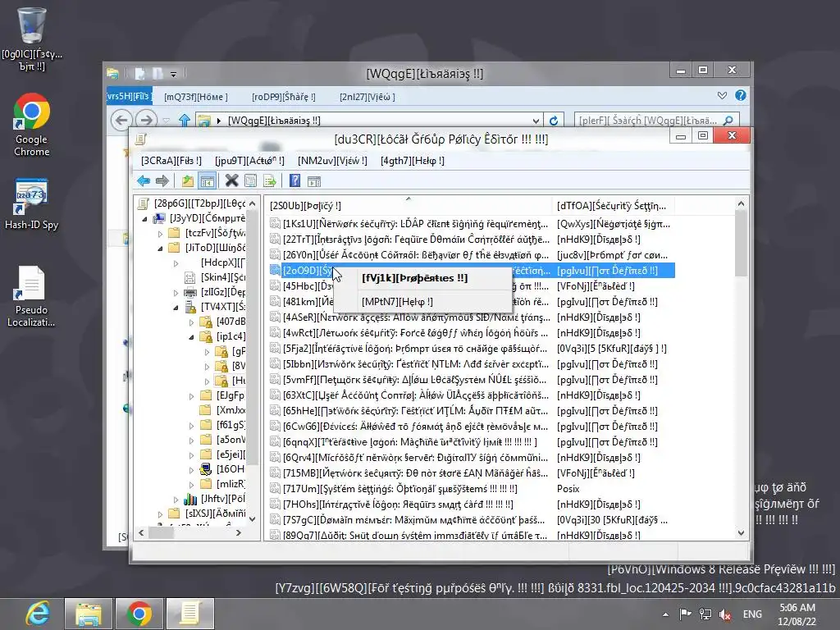Image resolution: width=840 pixels, height=630 pixels.
Task: Go back with the blue Back arrow in Policy Editor toolbar
Action: pyautogui.click(x=144, y=181)
